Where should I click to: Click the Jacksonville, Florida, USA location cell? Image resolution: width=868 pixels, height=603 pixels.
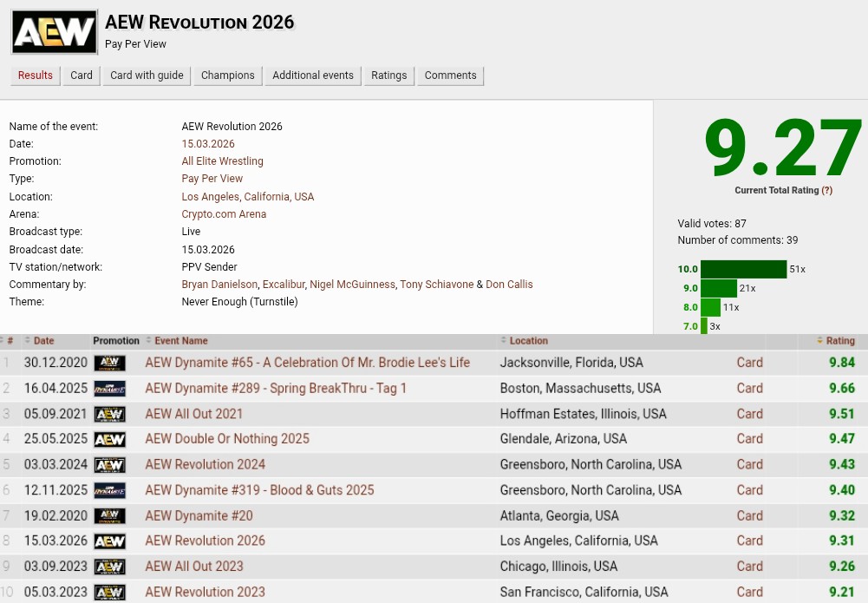[571, 363]
